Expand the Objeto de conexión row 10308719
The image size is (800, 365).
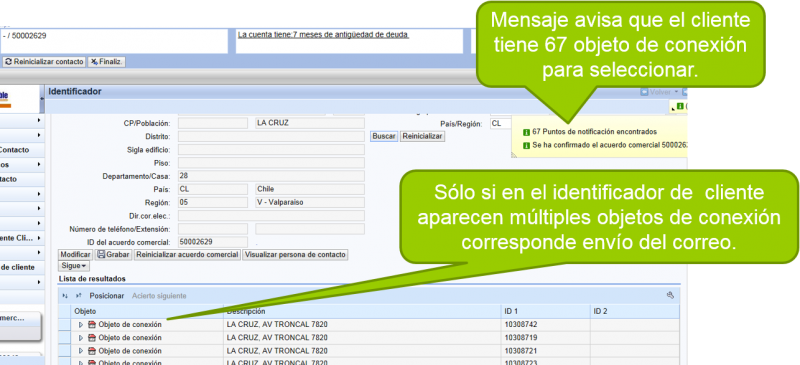coord(81,338)
